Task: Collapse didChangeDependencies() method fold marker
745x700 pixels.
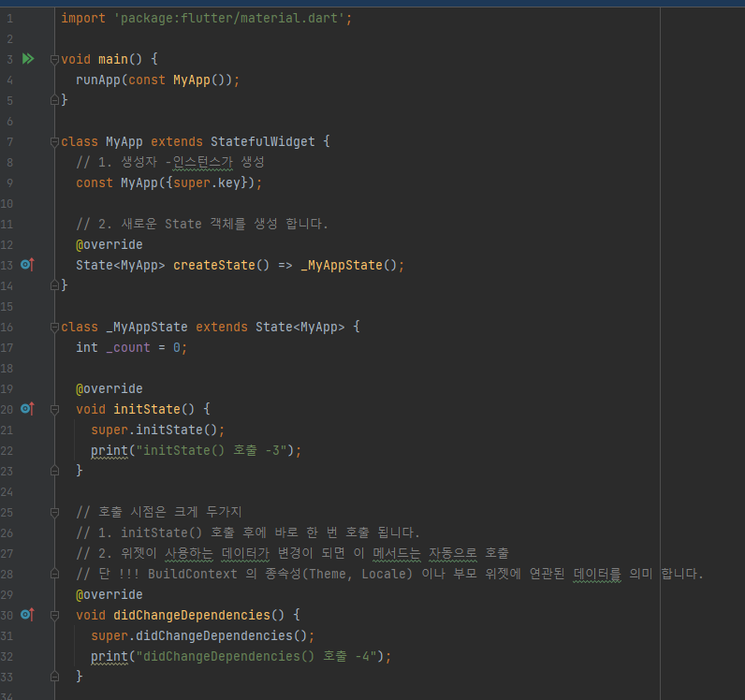Action: [54, 616]
